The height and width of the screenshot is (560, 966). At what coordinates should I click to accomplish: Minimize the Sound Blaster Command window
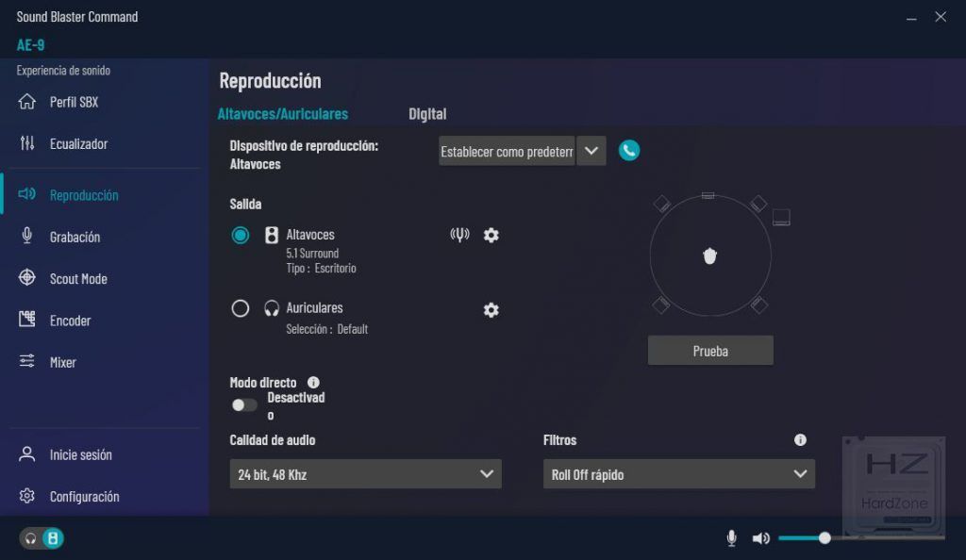[x=911, y=17]
